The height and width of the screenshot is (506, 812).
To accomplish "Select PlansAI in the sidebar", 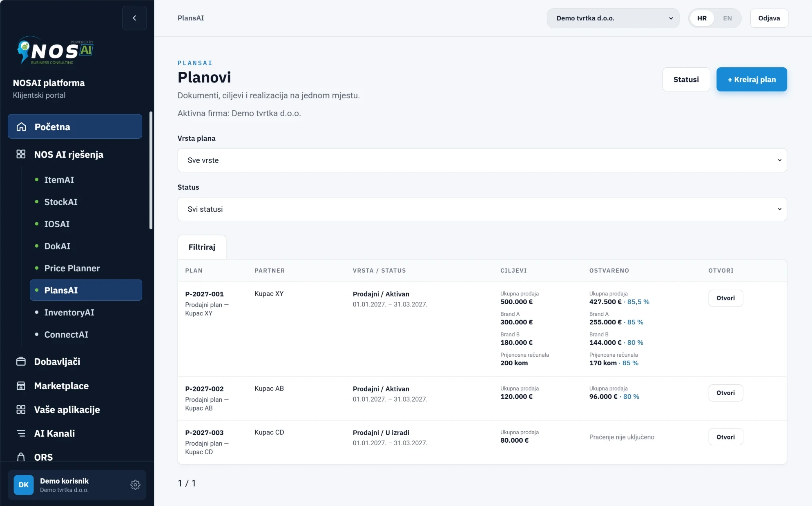I will 86,290.
